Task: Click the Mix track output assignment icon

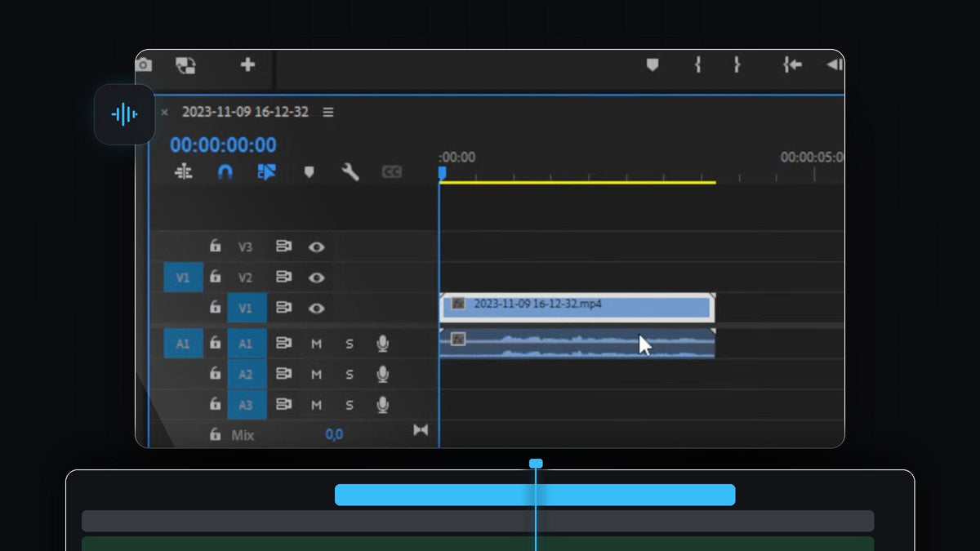Action: tap(421, 430)
